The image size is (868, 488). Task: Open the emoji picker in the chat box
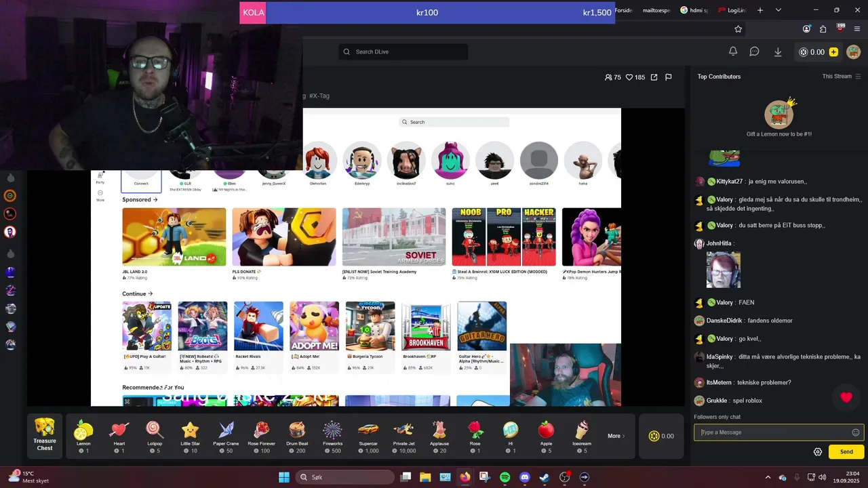pyautogui.click(x=856, y=432)
